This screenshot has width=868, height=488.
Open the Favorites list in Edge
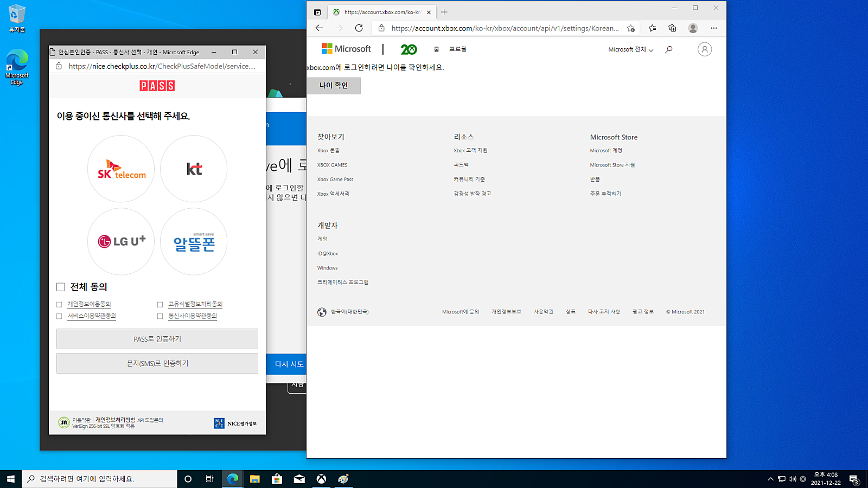[x=652, y=28]
